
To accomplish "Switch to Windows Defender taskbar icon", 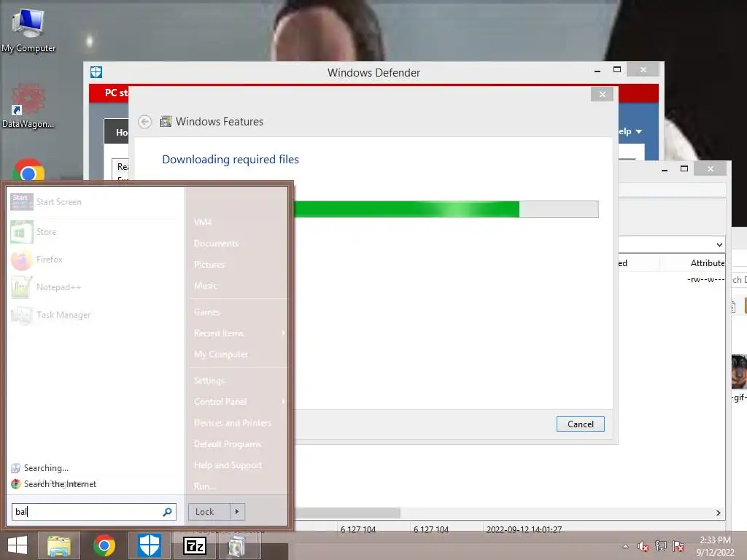I will point(150,545).
